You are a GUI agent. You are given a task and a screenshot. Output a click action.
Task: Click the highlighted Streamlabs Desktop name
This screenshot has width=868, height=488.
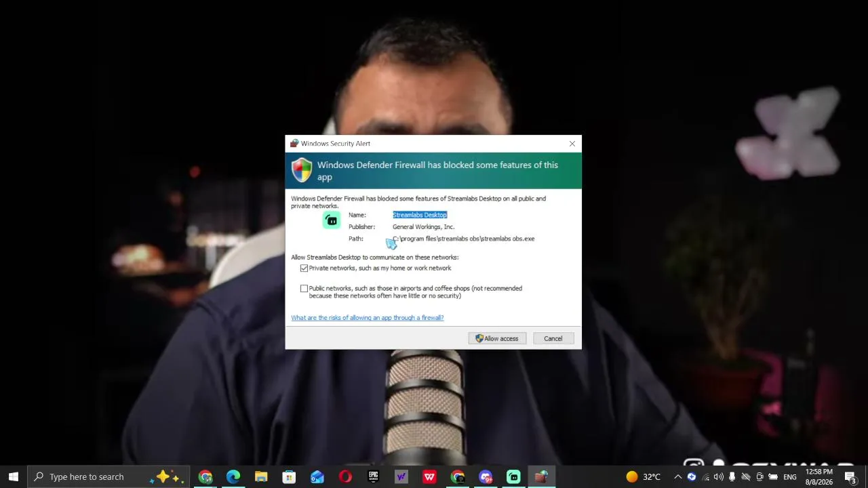pos(420,215)
